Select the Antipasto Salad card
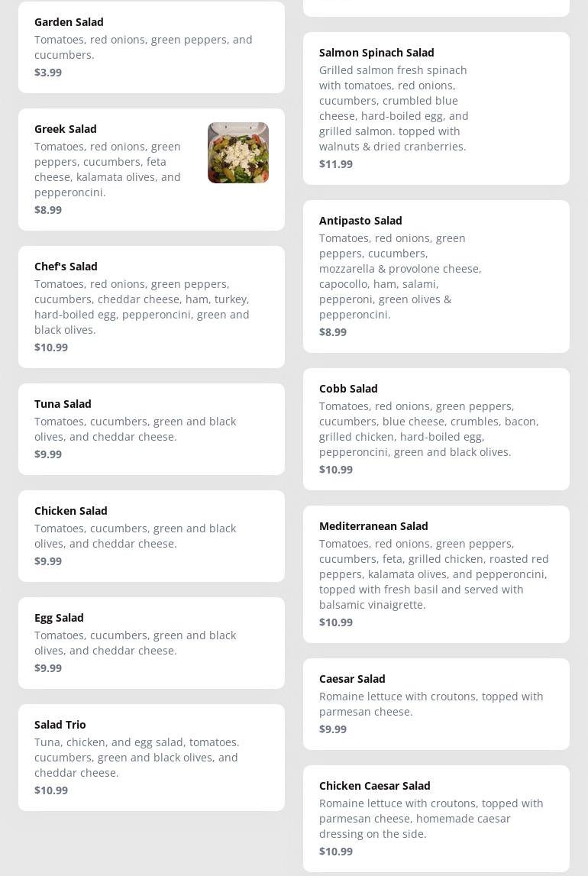 (436, 276)
